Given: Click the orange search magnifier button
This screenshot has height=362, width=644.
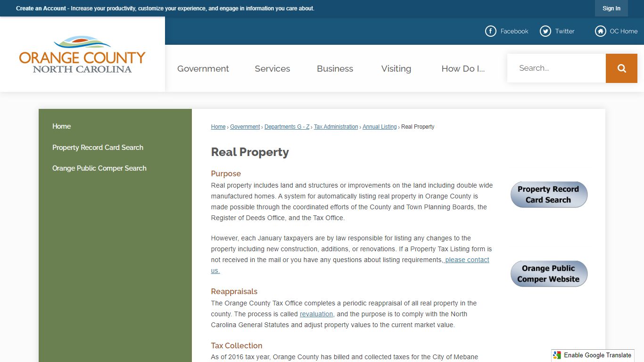Looking at the screenshot, I should coord(621,68).
